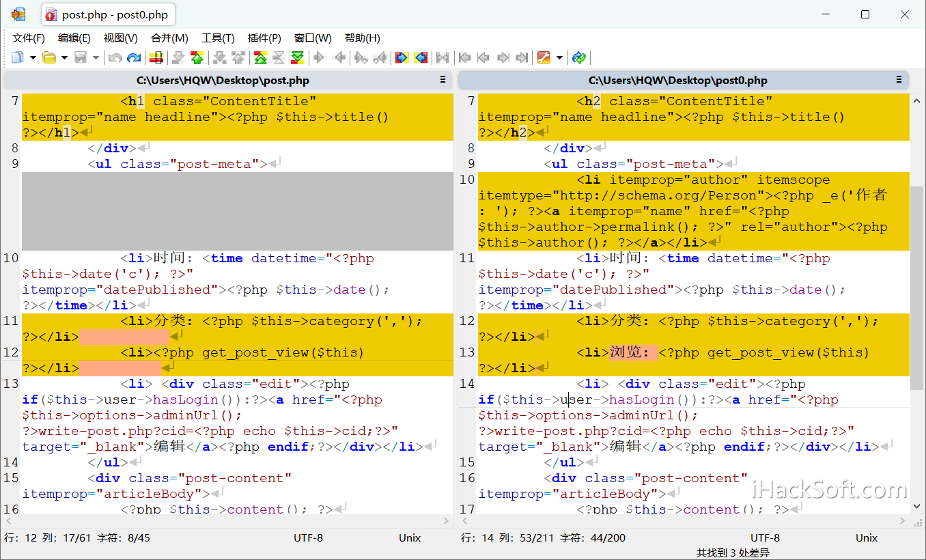Screen dimensions: 926x560
Task: Toggle select line difference icon
Action: coord(156,57)
